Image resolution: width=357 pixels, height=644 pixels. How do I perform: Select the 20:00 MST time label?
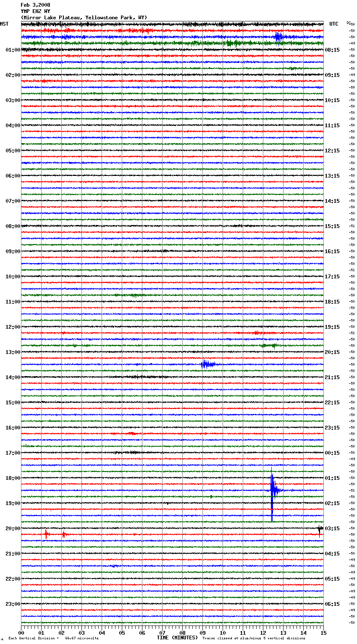click(x=13, y=529)
